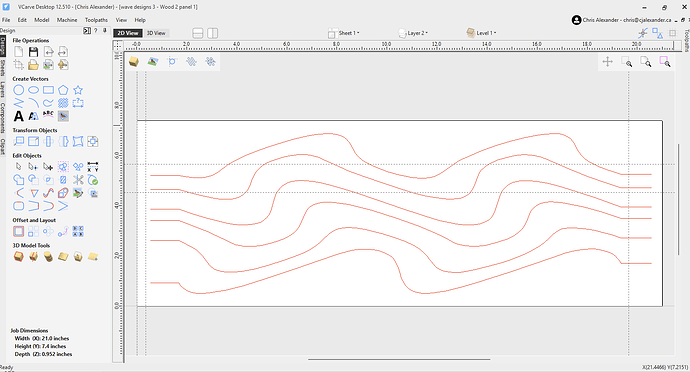Collapse the Design panel with arrow button
The image size is (690, 372).
tap(87, 30)
